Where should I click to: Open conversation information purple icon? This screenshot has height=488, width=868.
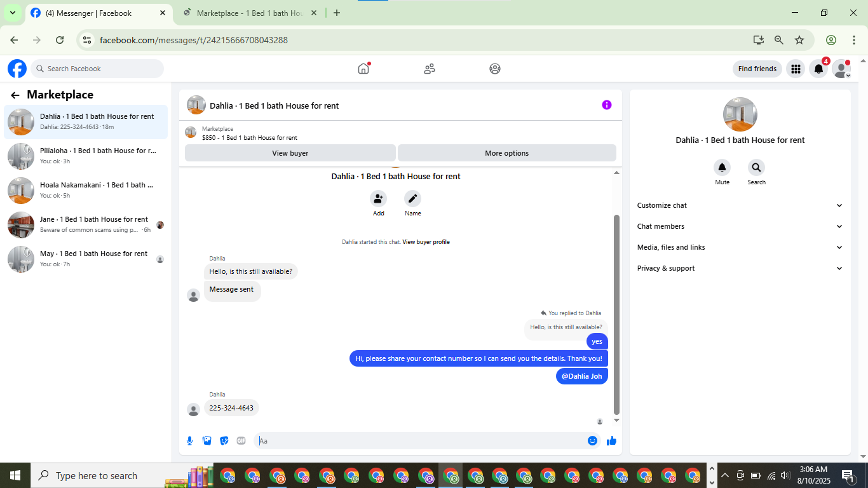(607, 105)
